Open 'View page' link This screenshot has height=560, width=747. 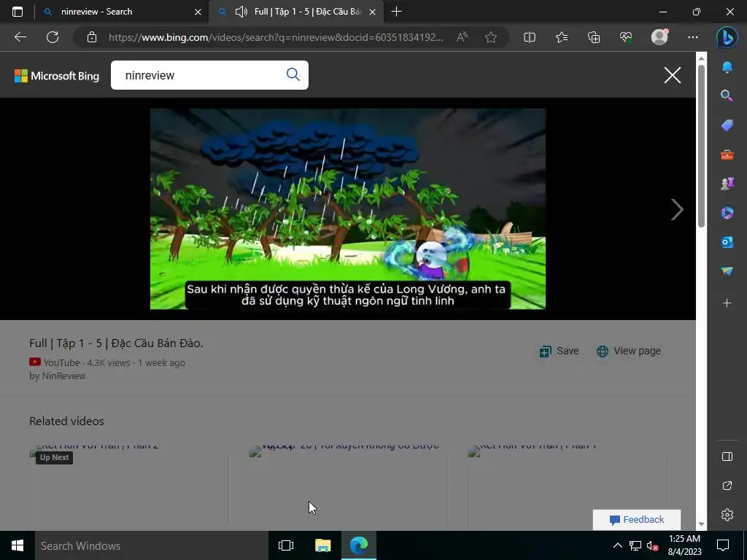coord(628,351)
